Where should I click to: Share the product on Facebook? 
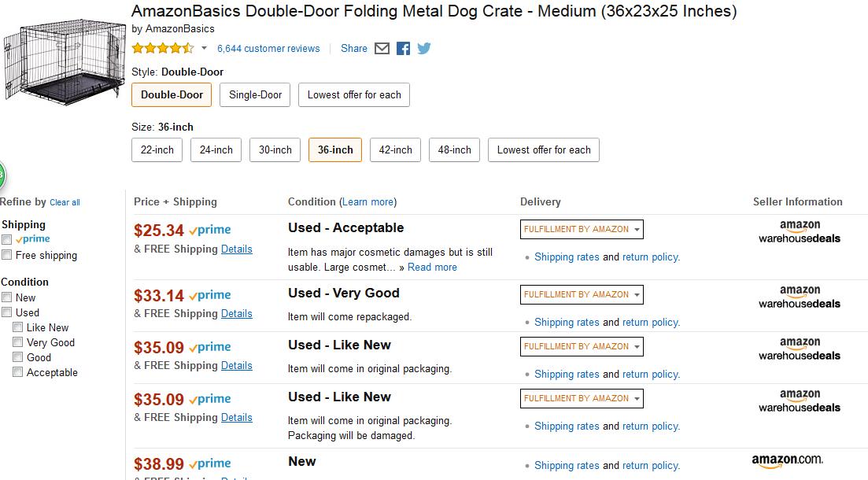coord(403,49)
